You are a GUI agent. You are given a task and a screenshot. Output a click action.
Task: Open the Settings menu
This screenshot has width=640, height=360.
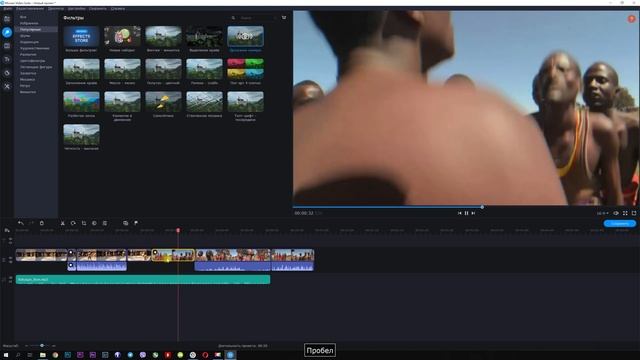[x=77, y=9]
